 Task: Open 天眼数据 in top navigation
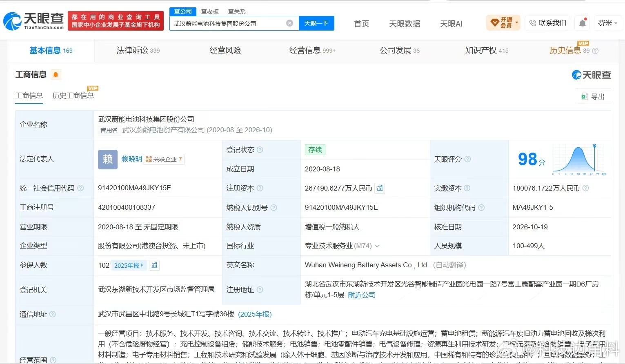[x=405, y=24]
